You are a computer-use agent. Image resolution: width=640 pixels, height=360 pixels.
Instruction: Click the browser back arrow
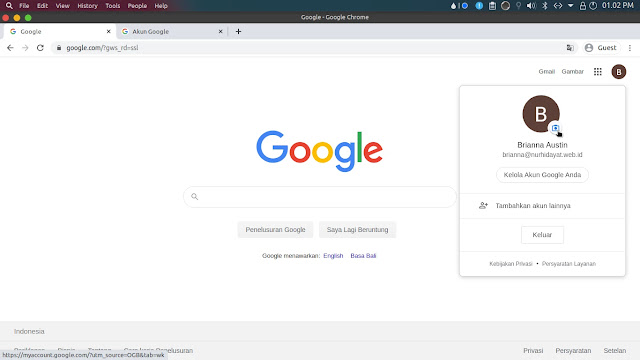click(10, 48)
